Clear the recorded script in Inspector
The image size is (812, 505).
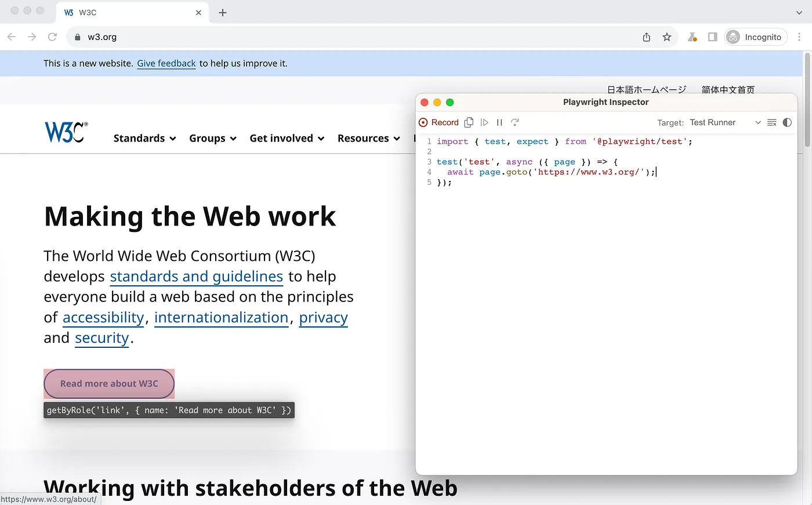771,122
